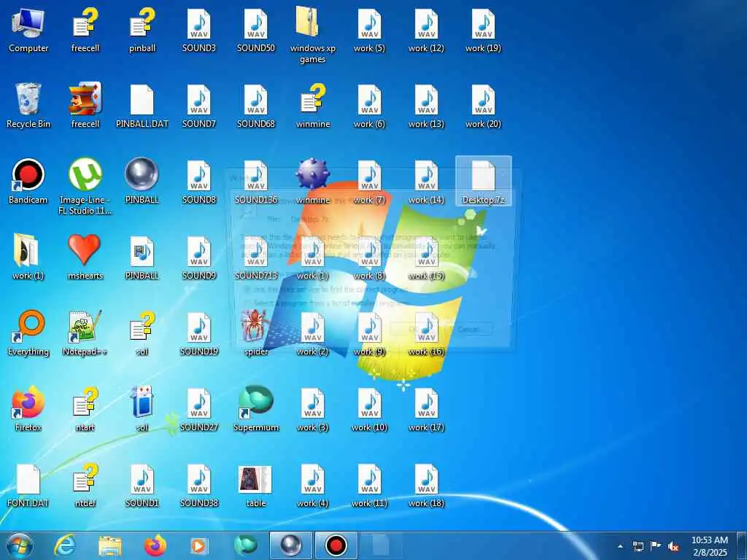Open Windows Explorer from the taskbar
The width and height of the screenshot is (747, 560).
point(110,545)
